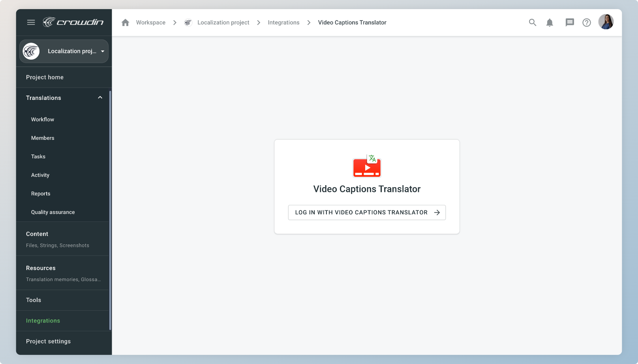Click Workspace breadcrumb link
Image resolution: width=638 pixels, height=364 pixels.
[151, 23]
